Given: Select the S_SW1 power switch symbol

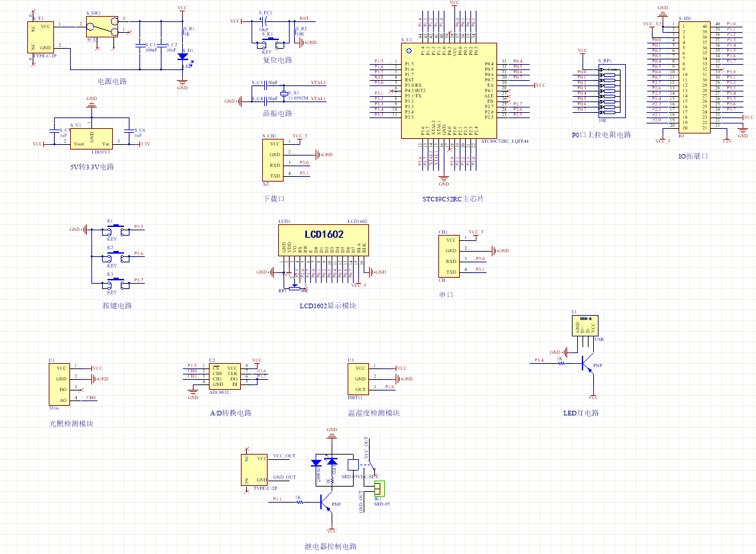Looking at the screenshot, I should (102, 27).
